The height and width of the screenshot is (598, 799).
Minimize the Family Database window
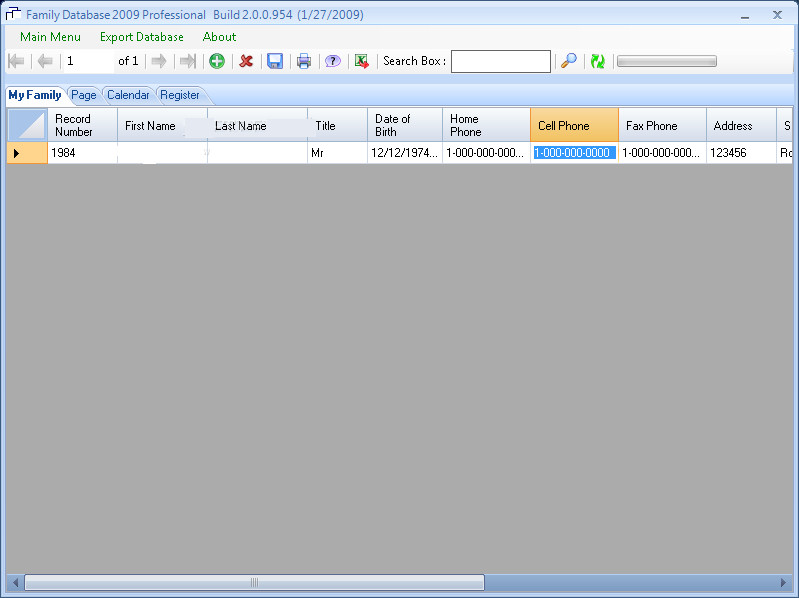point(745,15)
